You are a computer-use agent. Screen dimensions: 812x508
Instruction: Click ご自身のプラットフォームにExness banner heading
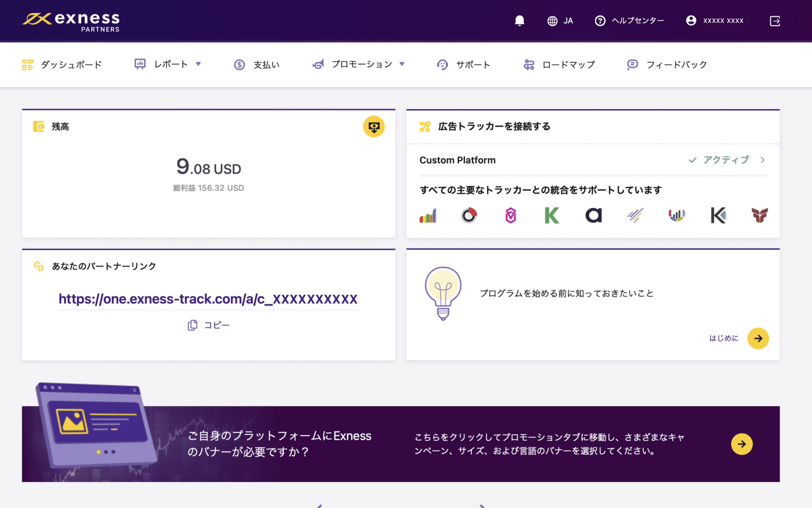point(280,443)
